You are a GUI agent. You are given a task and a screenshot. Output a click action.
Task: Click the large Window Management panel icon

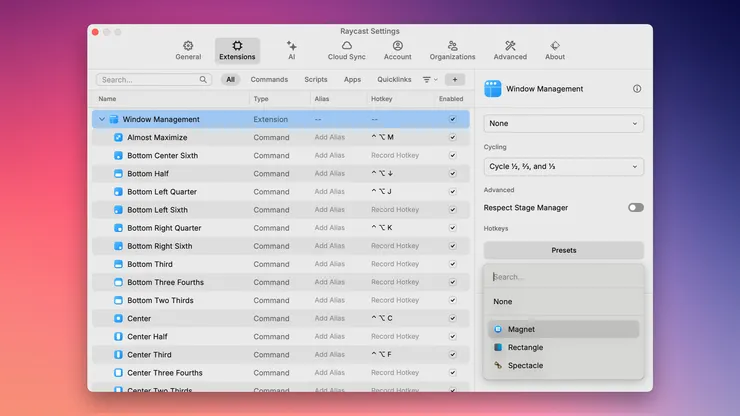pos(493,89)
